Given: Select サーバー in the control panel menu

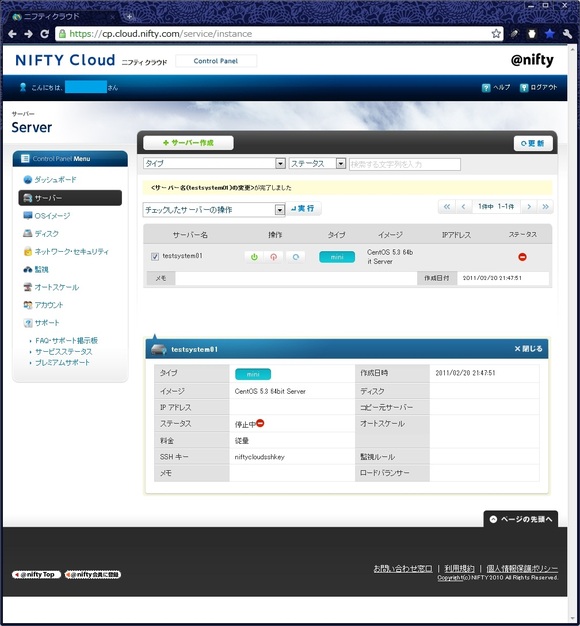Looking at the screenshot, I should tap(70, 198).
